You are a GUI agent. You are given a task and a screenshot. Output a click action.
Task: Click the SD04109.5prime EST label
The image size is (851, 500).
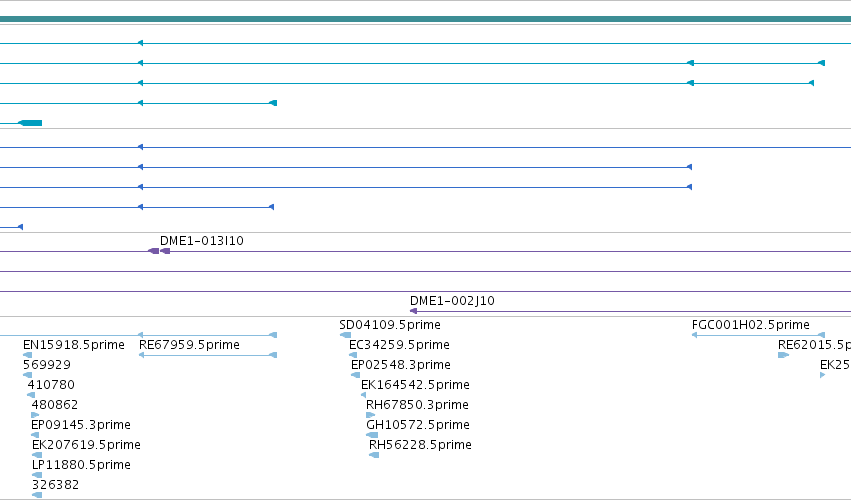(390, 325)
